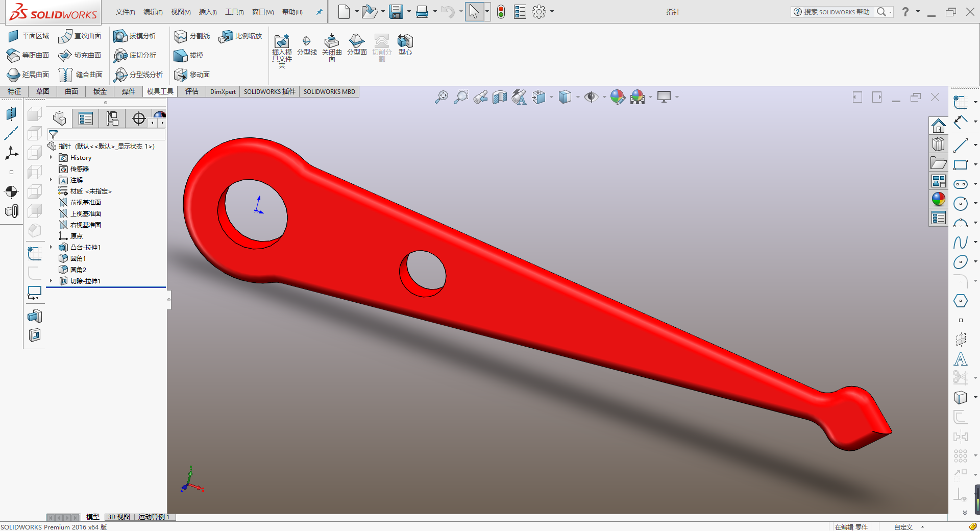Click the 填充曲面 filled surface tool
This screenshot has width=980, height=531.
tap(80, 55)
